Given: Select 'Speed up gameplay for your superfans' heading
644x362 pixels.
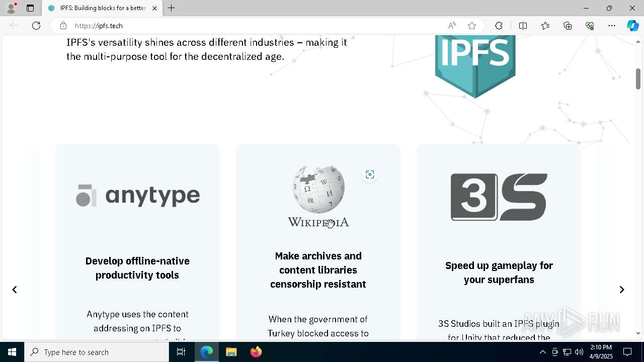Looking at the screenshot, I should (x=499, y=273).
